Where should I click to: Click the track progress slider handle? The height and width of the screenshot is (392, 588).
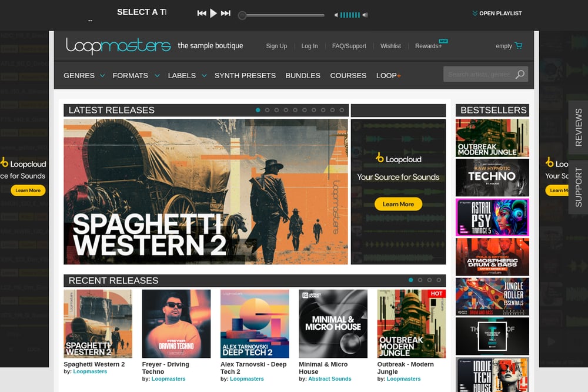(x=242, y=15)
